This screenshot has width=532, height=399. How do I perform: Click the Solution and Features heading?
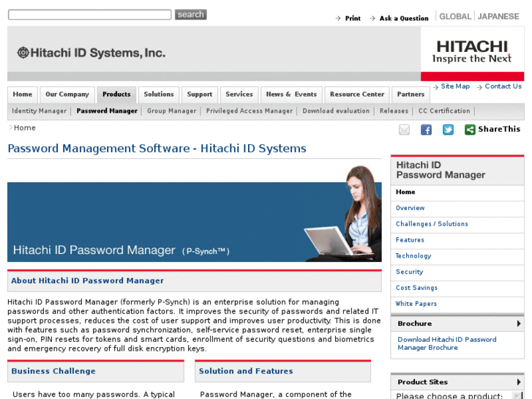(x=246, y=371)
